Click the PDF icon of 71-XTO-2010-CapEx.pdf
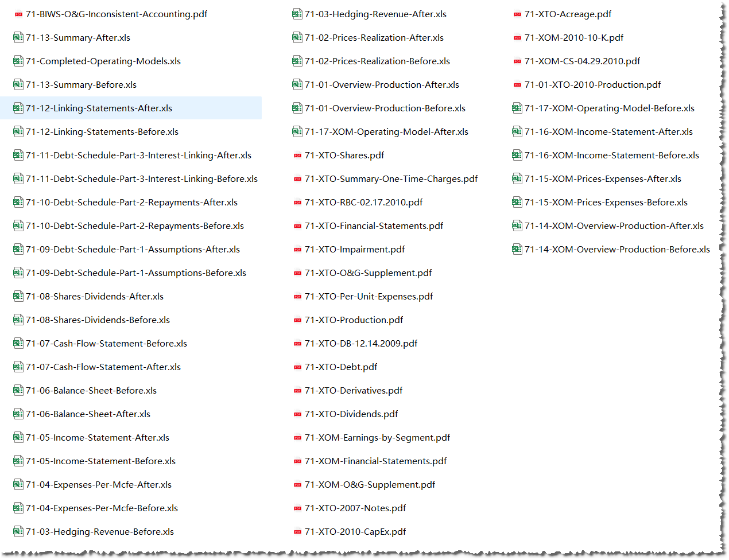 click(x=297, y=532)
